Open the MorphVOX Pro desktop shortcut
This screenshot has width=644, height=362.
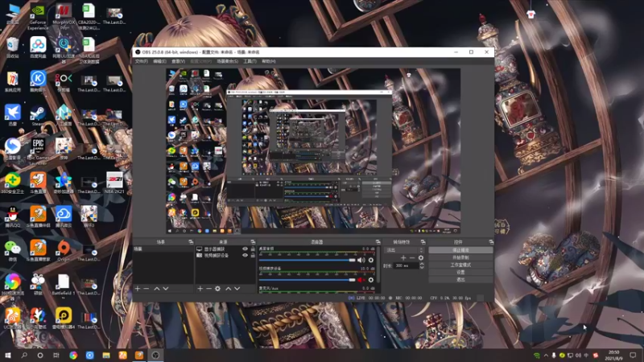64,17
